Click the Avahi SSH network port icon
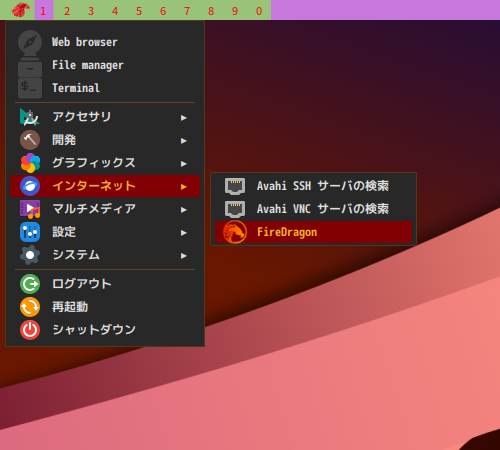Viewport: 500px width, 450px height. pos(235,186)
